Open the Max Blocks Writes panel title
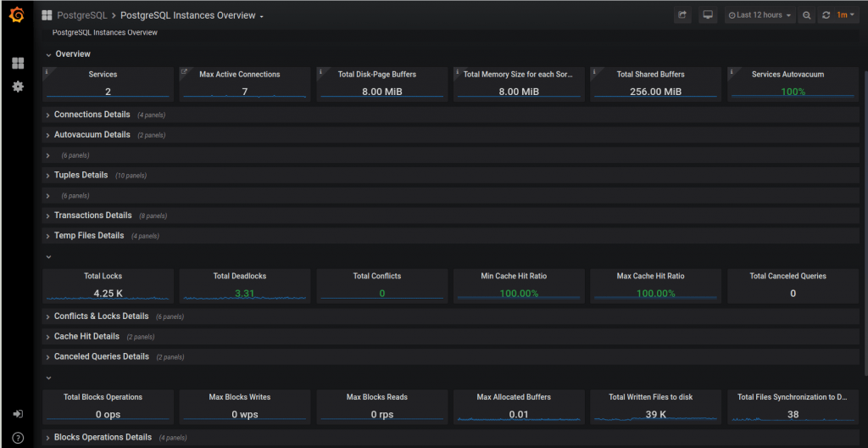Viewport: 868px width, 448px height. [240, 397]
